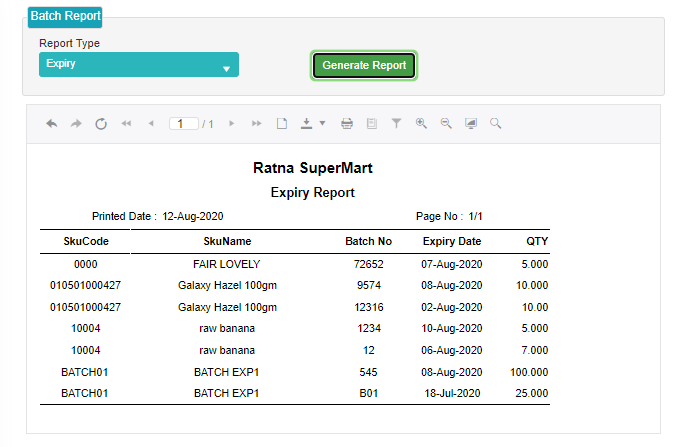Click the Generate Report button
Viewport: 682px width, 447px height.
364,65
